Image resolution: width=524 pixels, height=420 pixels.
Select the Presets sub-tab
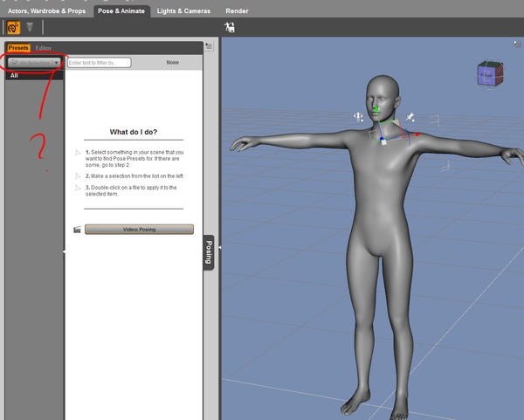pyautogui.click(x=18, y=48)
